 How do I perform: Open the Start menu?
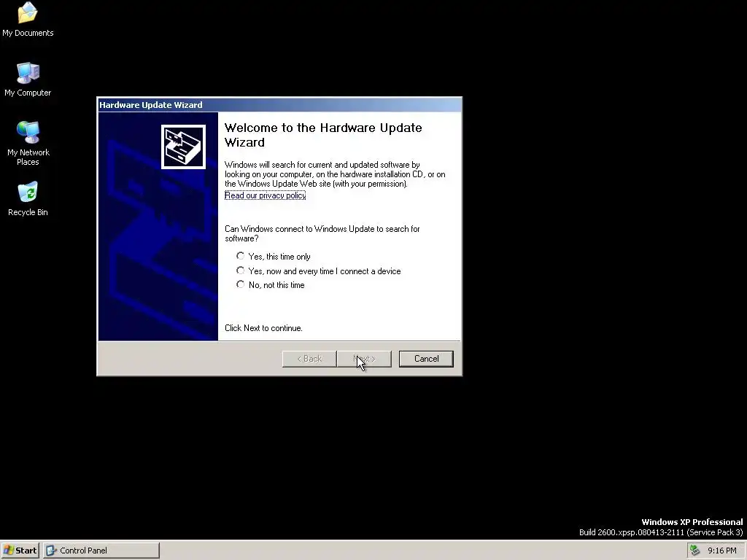point(20,551)
